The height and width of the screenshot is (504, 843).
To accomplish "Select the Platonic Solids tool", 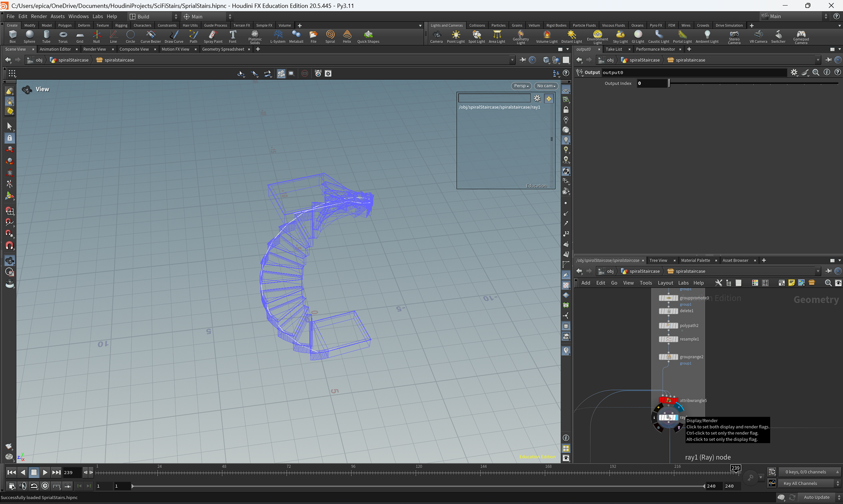I will click(255, 37).
